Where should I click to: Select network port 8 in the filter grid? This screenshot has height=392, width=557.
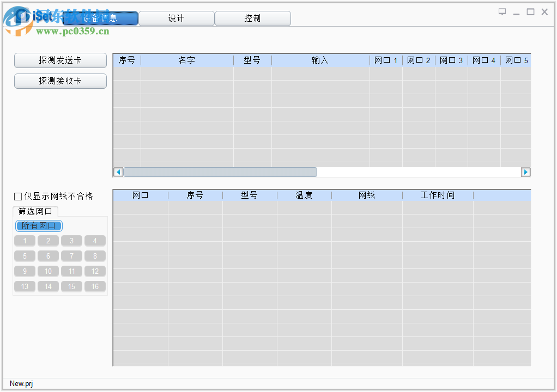pyautogui.click(x=95, y=256)
